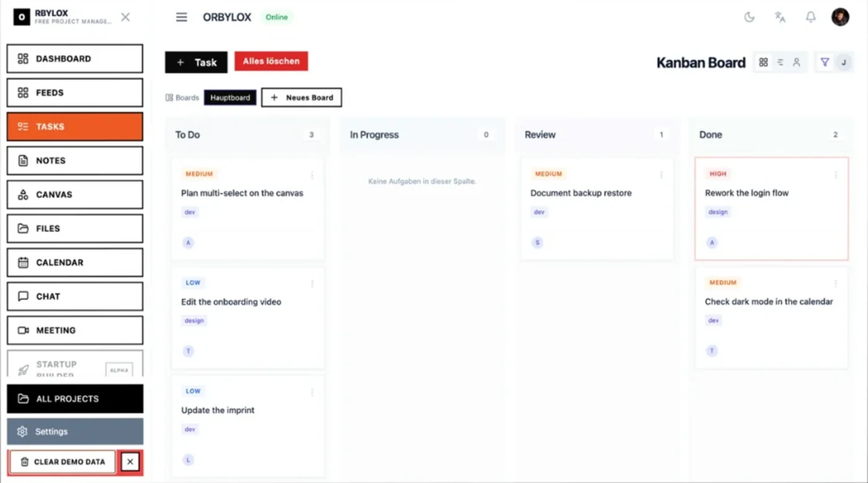Open Chat from the sidebar
Screen dimensions: 868x483
[x=75, y=296]
